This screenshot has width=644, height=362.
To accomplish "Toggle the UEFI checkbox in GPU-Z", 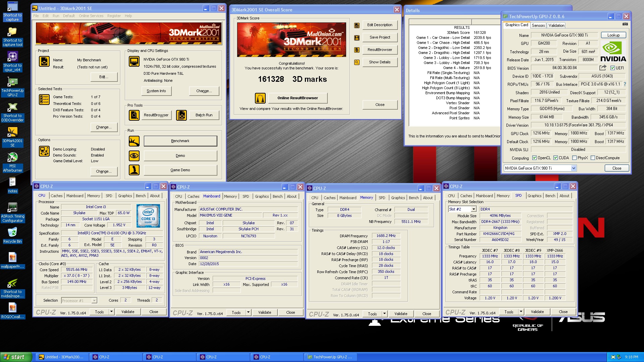I will (613, 68).
